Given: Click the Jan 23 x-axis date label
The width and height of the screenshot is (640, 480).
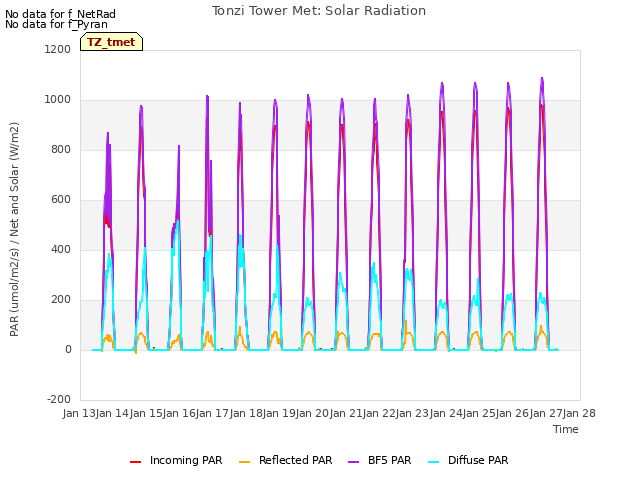Looking at the screenshot, I should (412, 413).
